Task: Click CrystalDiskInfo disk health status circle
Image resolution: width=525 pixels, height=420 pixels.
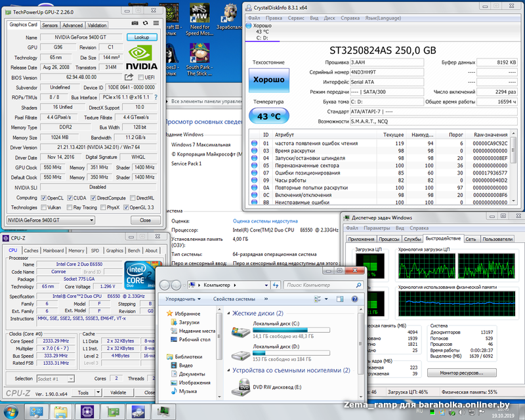Action: 249,26
